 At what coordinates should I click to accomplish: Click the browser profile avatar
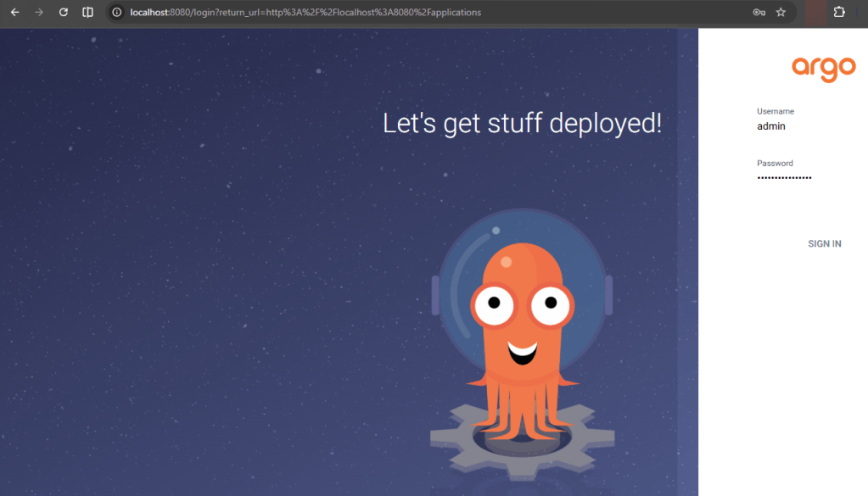pyautogui.click(x=815, y=13)
